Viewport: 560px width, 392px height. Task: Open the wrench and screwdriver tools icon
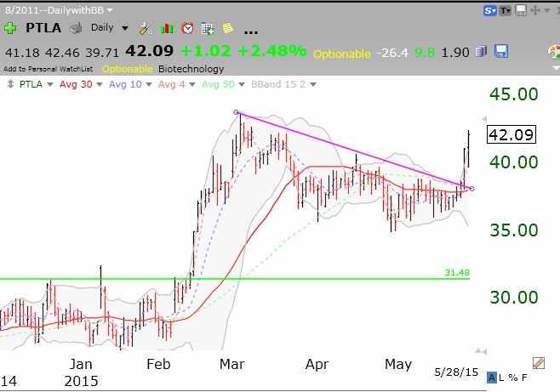pyautogui.click(x=146, y=28)
